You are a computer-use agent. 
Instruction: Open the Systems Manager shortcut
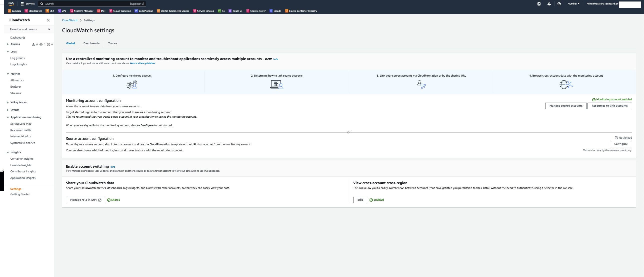point(81,11)
